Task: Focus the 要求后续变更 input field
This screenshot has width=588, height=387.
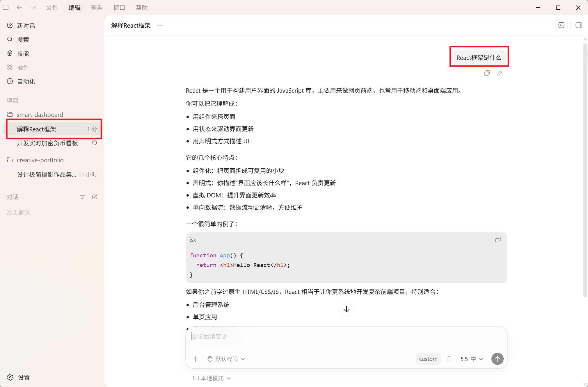Action: click(x=346, y=337)
